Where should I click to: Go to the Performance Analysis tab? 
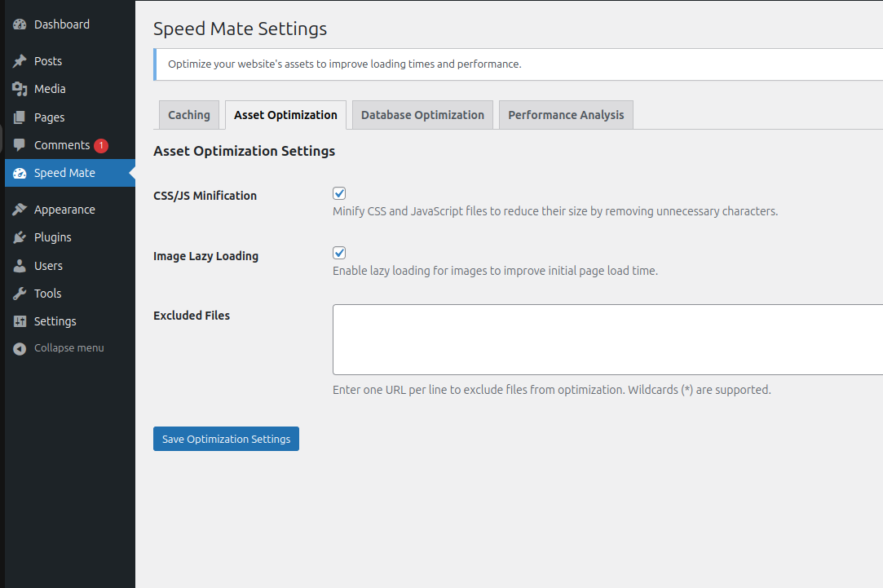coord(566,115)
